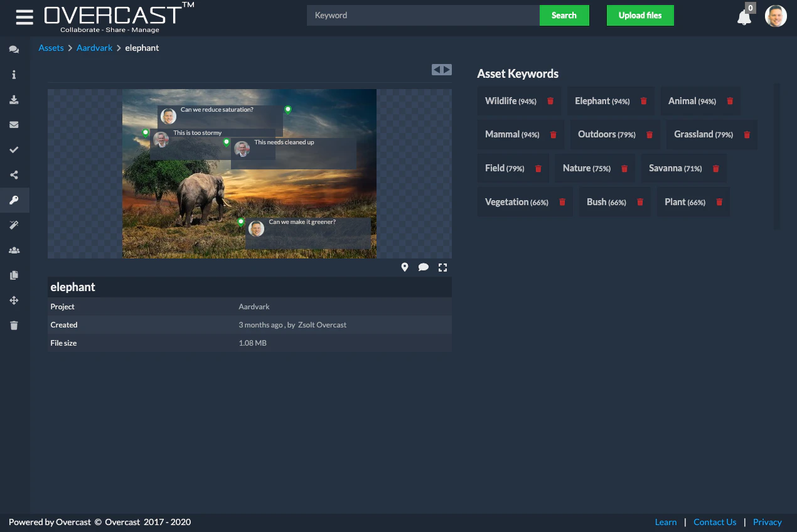The height and width of the screenshot is (532, 797).
Task: Toggle comment bubbles below image
Action: (x=424, y=267)
